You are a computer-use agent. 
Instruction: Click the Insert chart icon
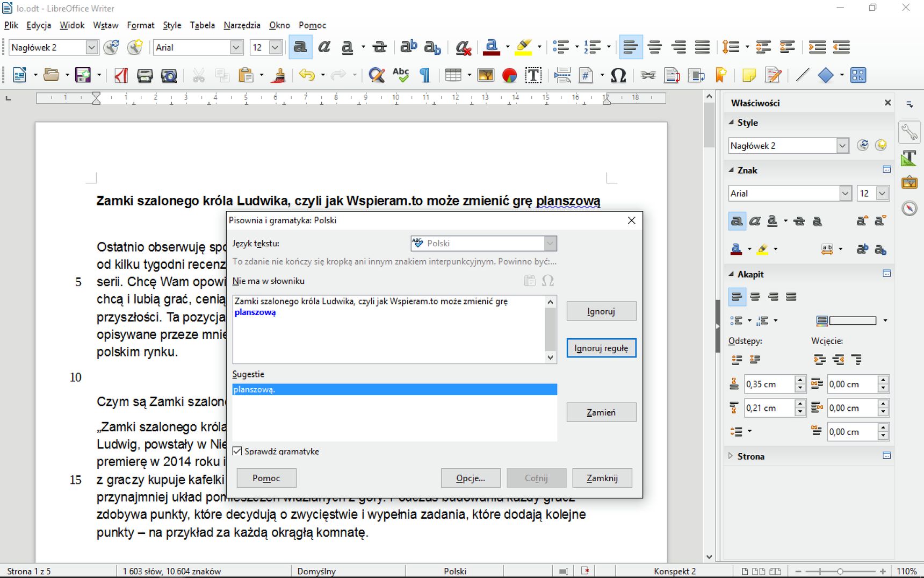pyautogui.click(x=509, y=75)
